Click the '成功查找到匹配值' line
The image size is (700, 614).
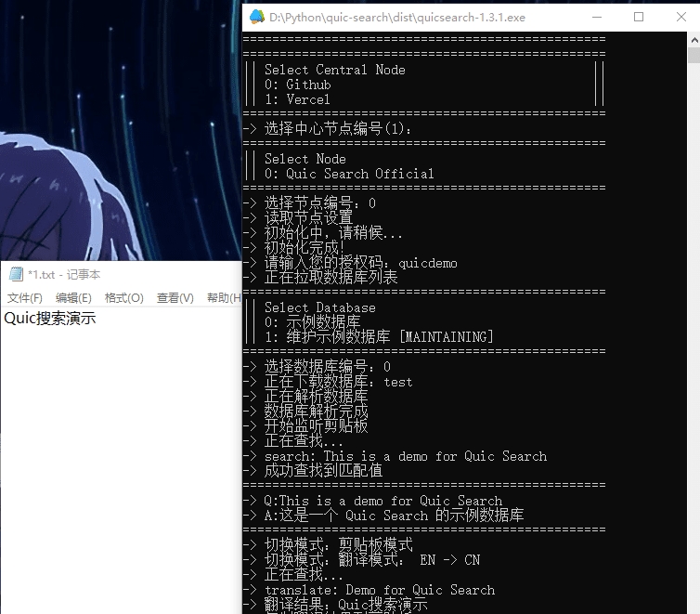(x=313, y=470)
